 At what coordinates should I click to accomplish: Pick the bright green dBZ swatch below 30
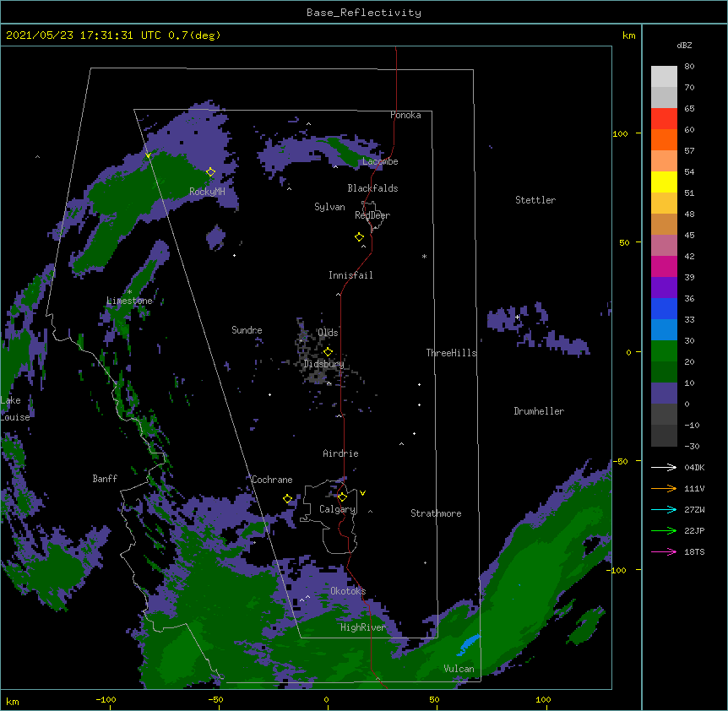(664, 351)
